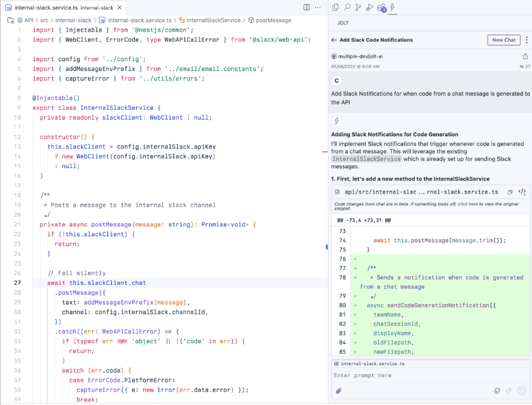Click 'sendCodeGenerationNotification' in the diff
The height and width of the screenshot is (405, 532).
click(x=438, y=306)
